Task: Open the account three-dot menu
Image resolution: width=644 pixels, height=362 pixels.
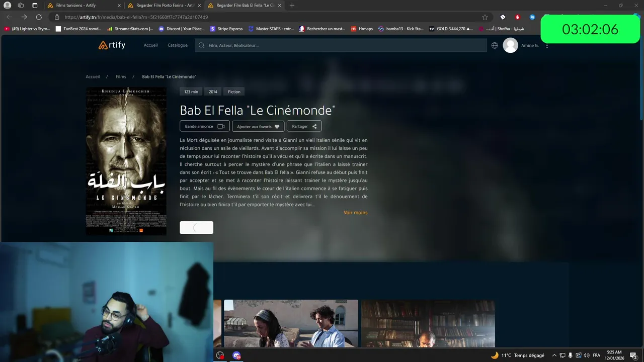Action: 547,45
